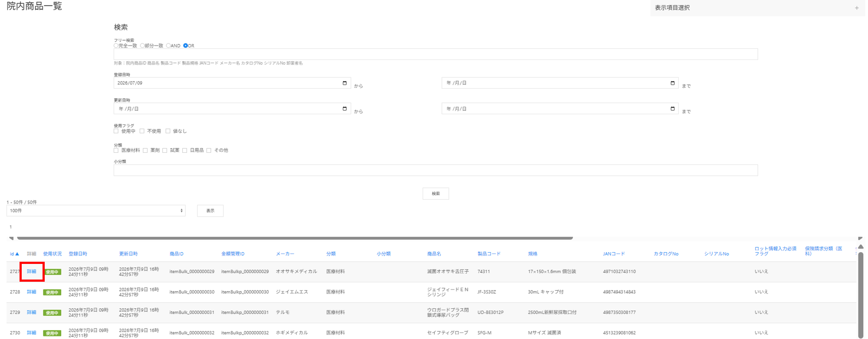Sort table by シリアルNo column header

(x=717, y=254)
